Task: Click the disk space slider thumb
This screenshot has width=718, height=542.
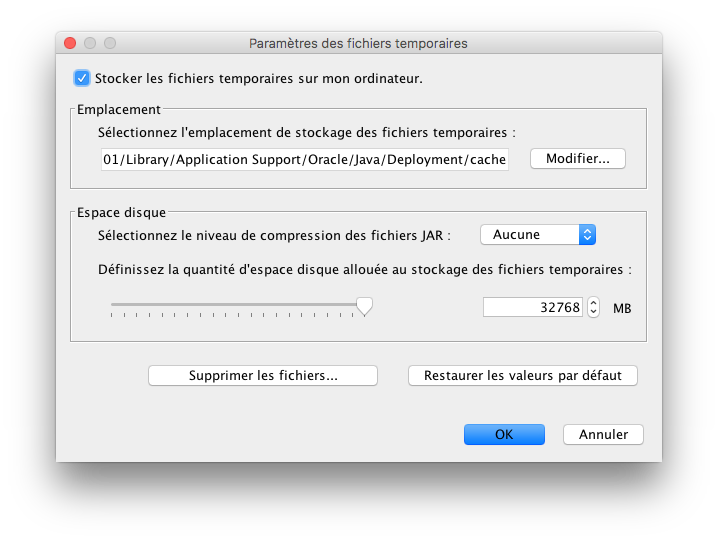Action: click(365, 306)
